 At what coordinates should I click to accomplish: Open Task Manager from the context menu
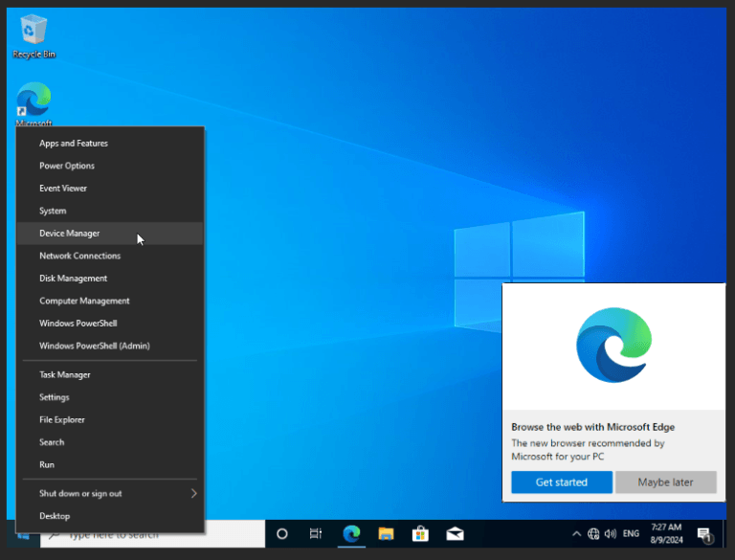[x=64, y=374]
